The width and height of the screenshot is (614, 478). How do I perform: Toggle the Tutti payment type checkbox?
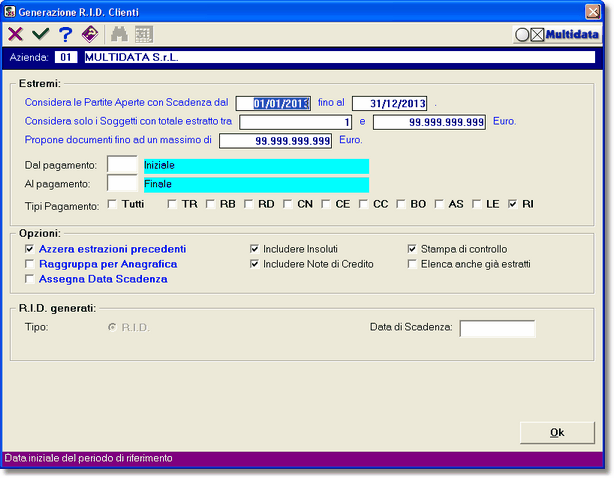coord(112,204)
